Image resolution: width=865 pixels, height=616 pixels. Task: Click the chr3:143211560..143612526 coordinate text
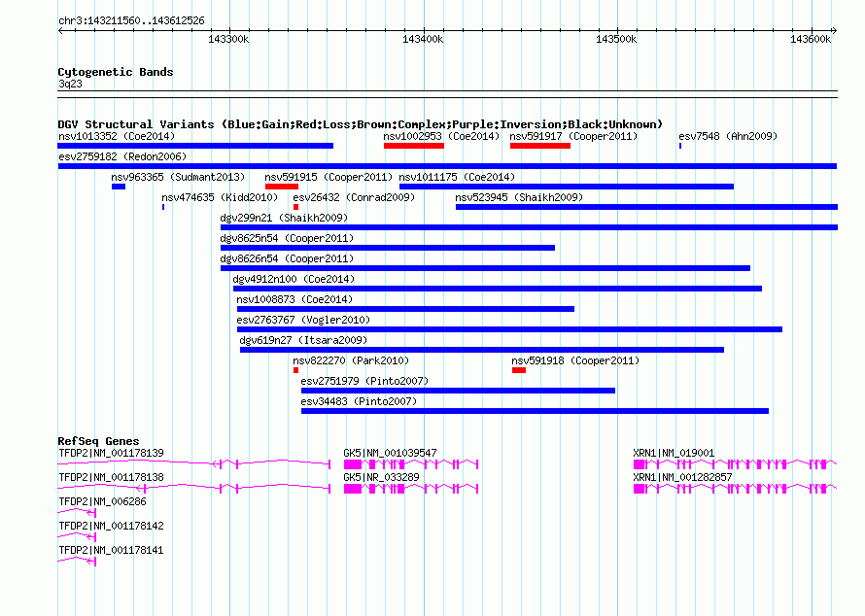click(x=131, y=21)
